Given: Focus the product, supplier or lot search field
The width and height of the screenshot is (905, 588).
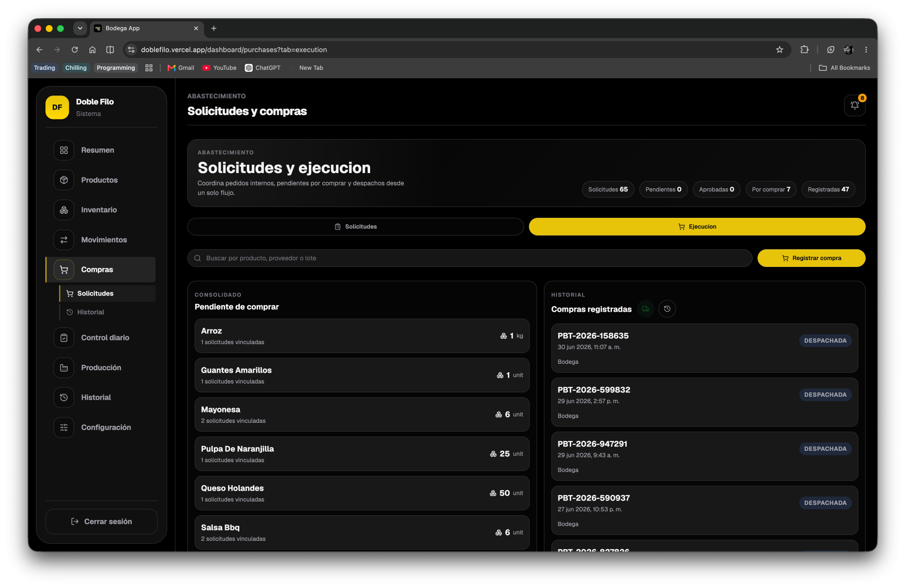Looking at the screenshot, I should [x=469, y=258].
